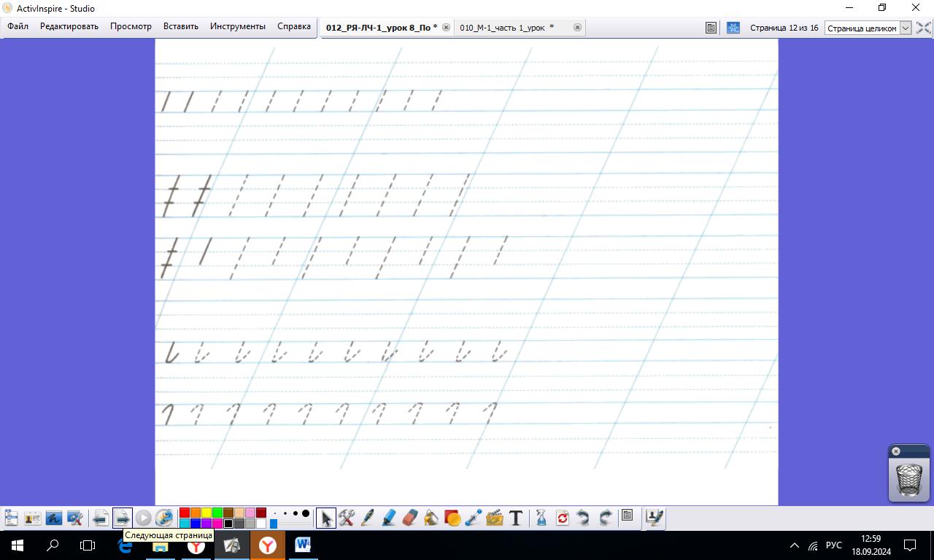Viewport: 934px width, 560px height.
Task: Switch the РУС input language indicator
Action: [834, 545]
